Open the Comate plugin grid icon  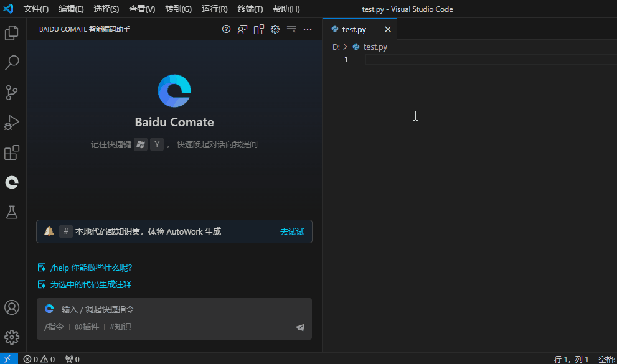[x=259, y=29]
